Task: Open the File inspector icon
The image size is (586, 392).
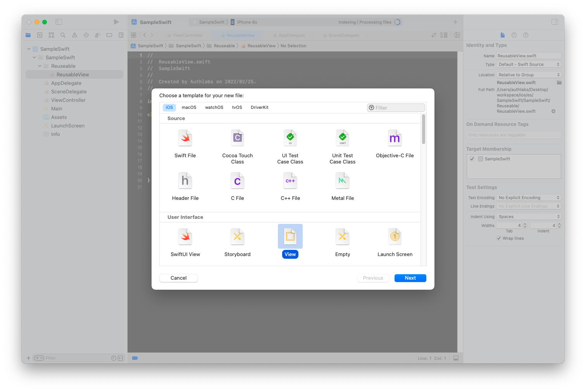Action: (x=503, y=35)
